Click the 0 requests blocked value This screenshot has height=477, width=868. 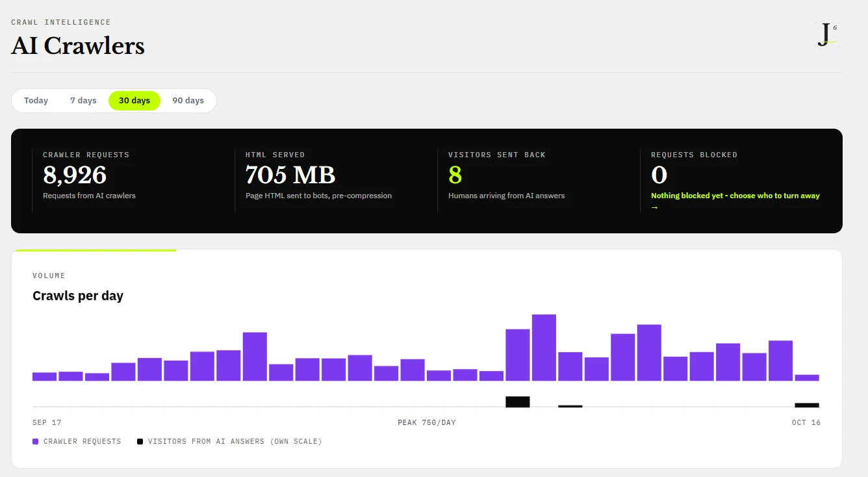point(659,175)
